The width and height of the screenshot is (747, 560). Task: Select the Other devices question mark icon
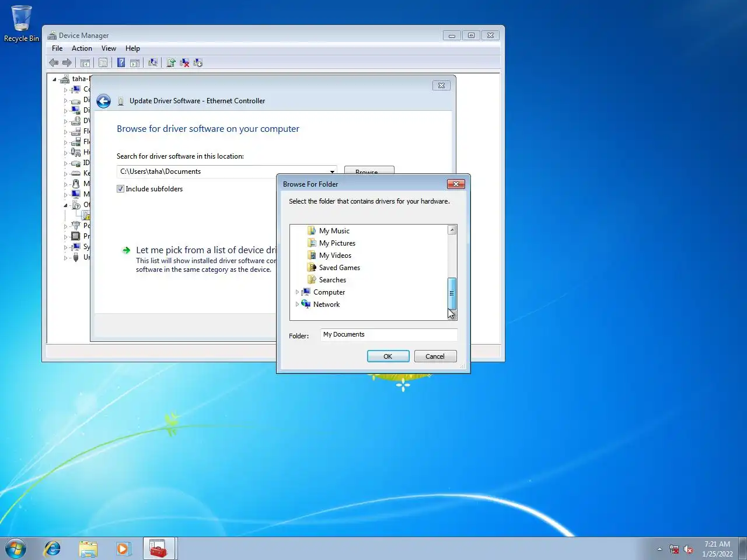pos(76,205)
